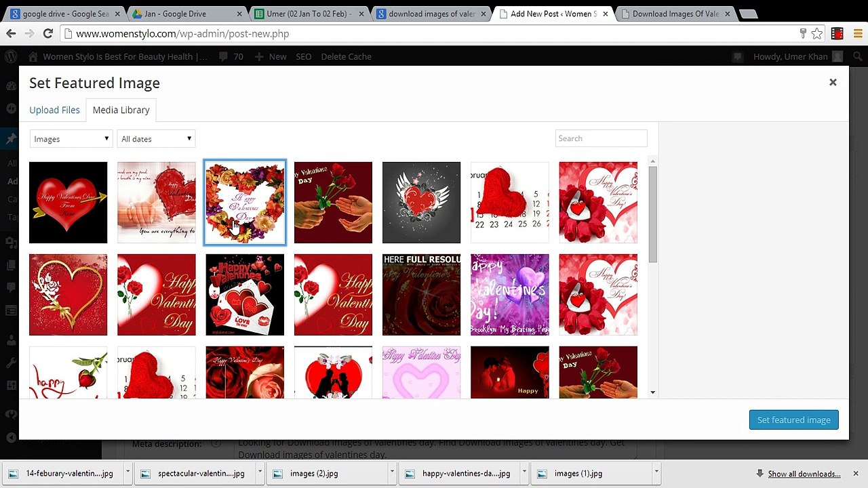Open spectacular-valentin download file
The image size is (868, 488).
(193, 473)
